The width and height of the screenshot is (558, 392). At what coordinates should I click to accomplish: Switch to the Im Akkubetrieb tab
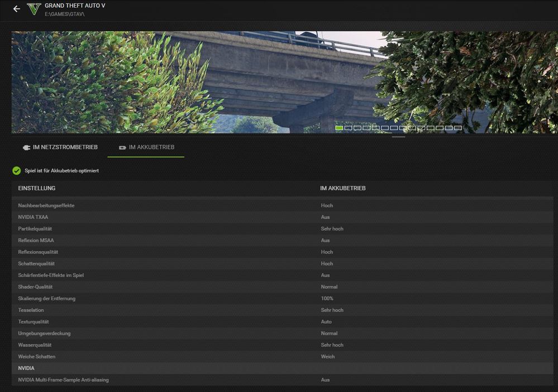146,147
